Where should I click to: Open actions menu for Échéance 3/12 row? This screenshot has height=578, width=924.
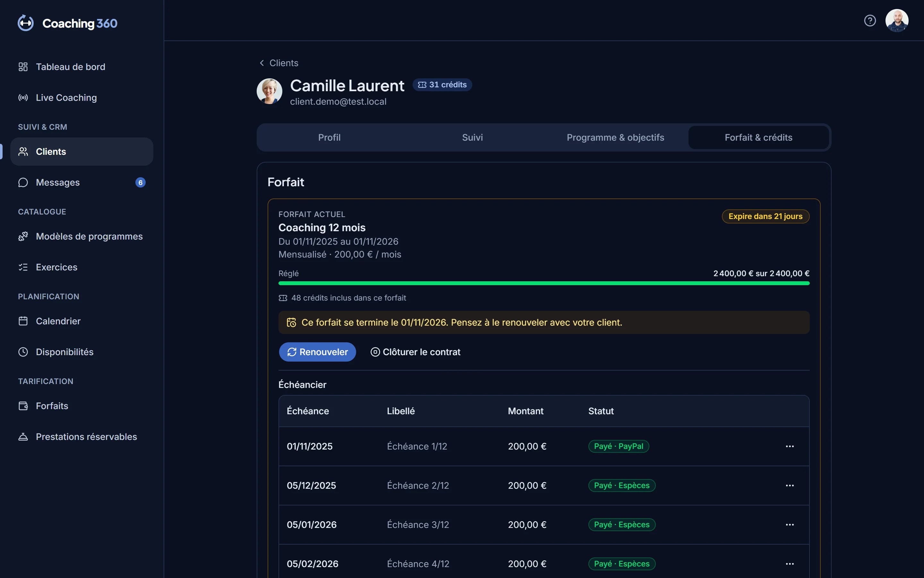(790, 525)
